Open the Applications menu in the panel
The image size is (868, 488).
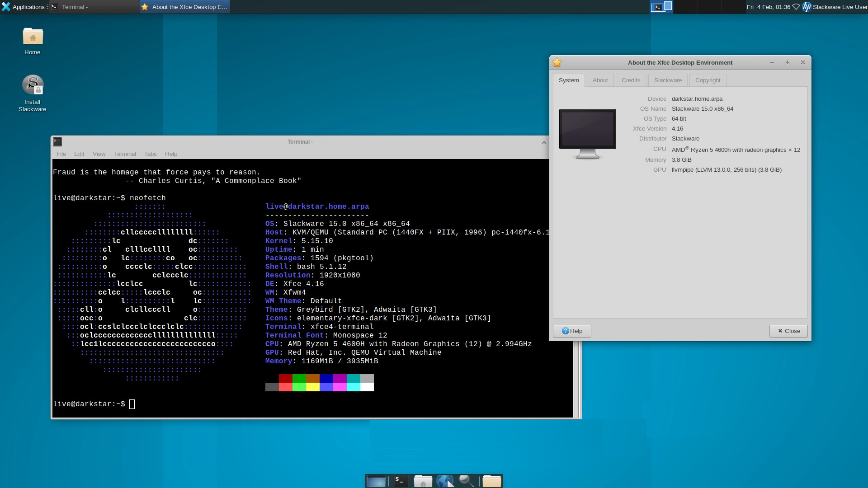[23, 7]
